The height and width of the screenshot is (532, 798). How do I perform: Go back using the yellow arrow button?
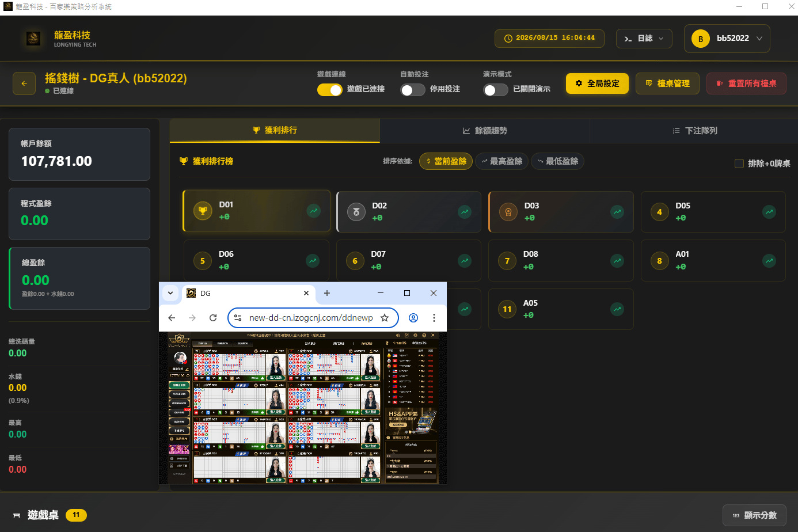pyautogui.click(x=24, y=83)
